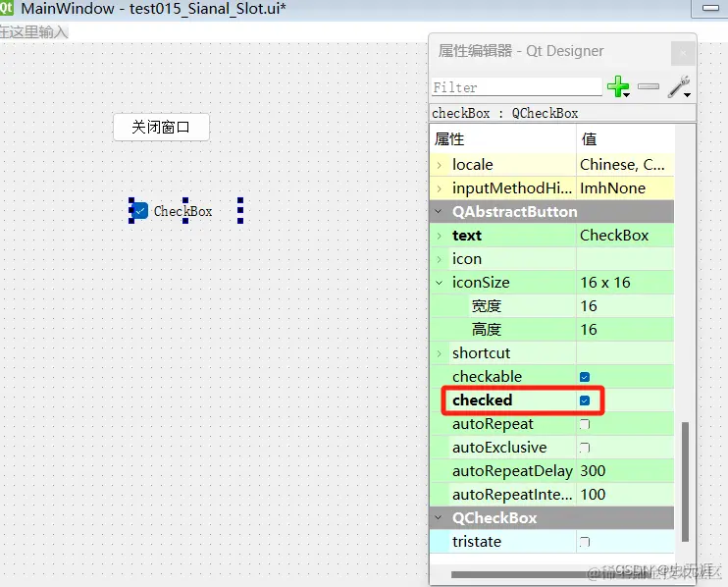This screenshot has width=728, height=587.
Task: Click the Qt logo in the title bar
Action: tap(6, 8)
